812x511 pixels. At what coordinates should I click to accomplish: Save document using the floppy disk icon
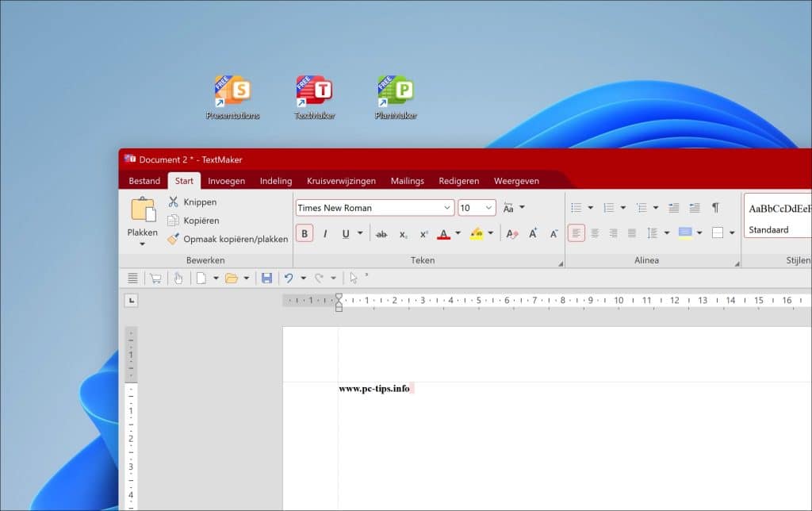coord(266,278)
